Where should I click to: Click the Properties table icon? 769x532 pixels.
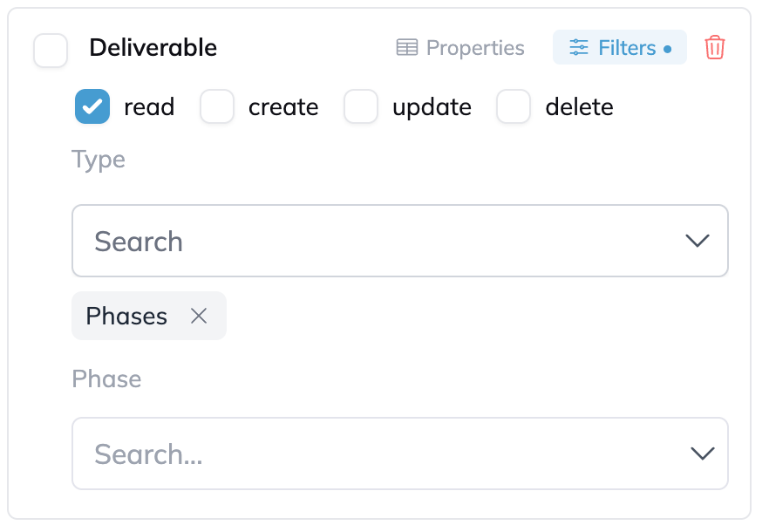coord(407,48)
